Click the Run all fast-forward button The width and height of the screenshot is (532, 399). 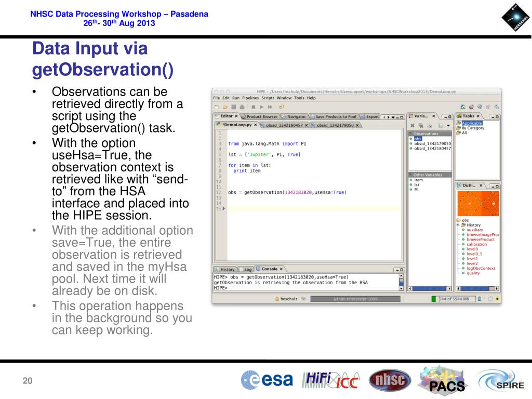point(270,107)
